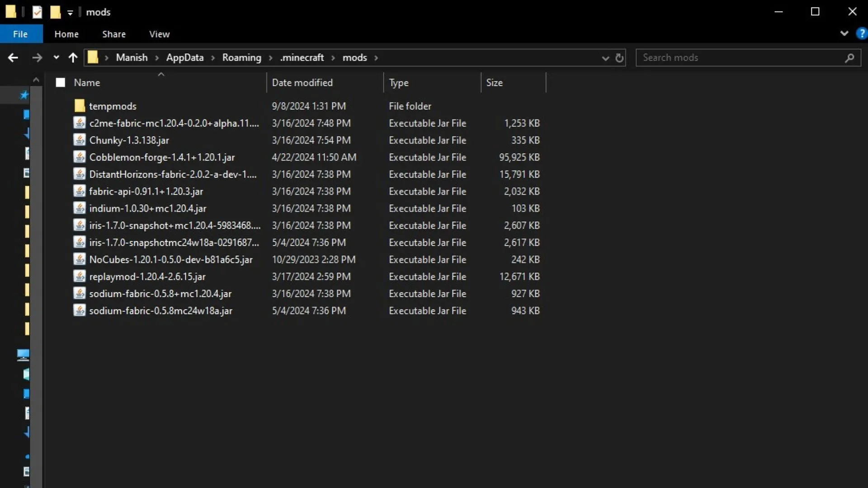Click the navigation pane scroll up arrow
This screenshot has height=488, width=868.
[36, 80]
